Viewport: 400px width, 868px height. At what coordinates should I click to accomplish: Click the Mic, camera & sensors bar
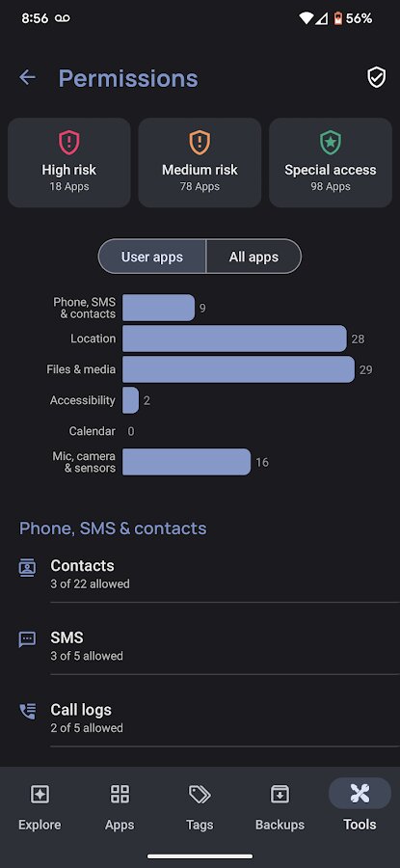tap(186, 462)
